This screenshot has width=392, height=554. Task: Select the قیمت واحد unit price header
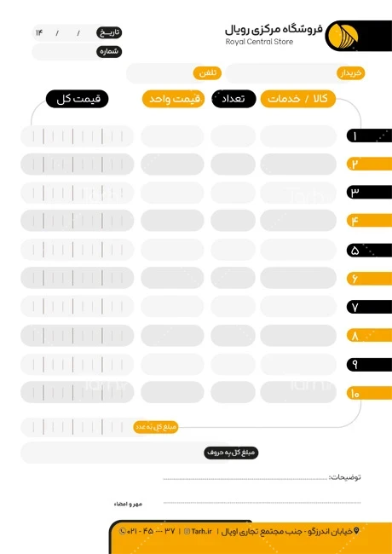173,99
